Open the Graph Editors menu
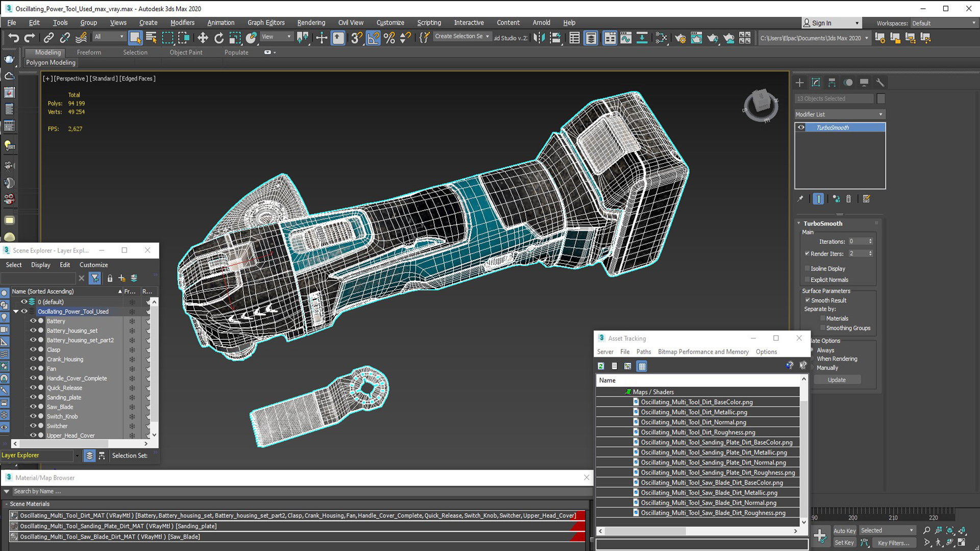Viewport: 980px width, 551px height. [266, 22]
